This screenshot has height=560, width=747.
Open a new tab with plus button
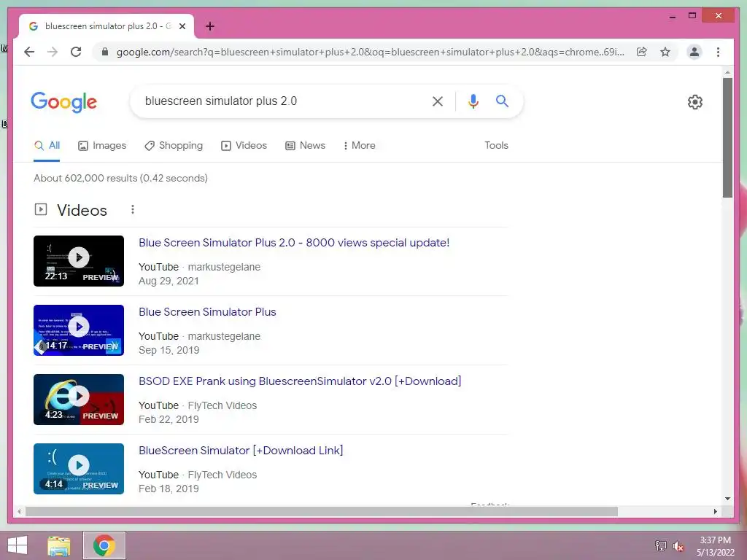[x=209, y=26]
